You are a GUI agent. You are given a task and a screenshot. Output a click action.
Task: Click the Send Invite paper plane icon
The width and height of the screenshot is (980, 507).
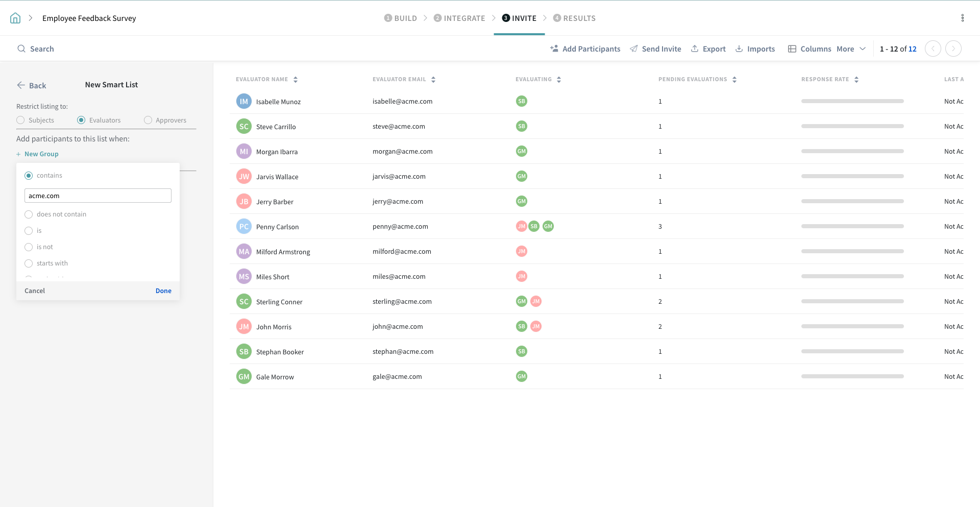coord(634,49)
